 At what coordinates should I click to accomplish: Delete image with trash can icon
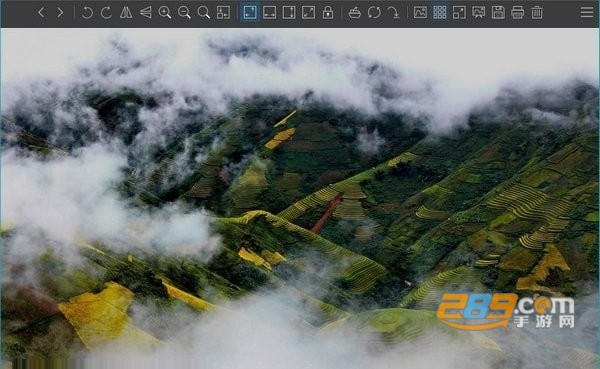537,13
